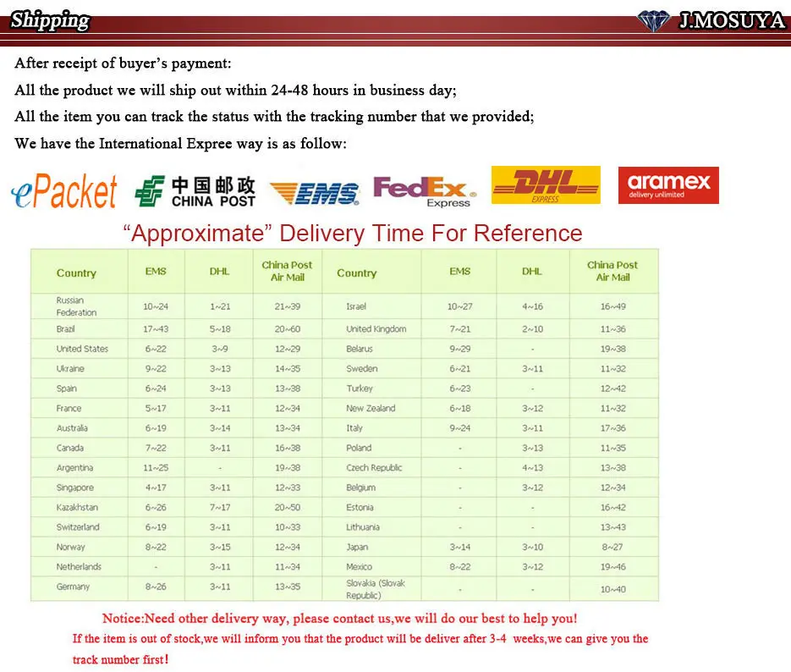
Task: Click United States DHL value 3~9
Action: (x=219, y=349)
